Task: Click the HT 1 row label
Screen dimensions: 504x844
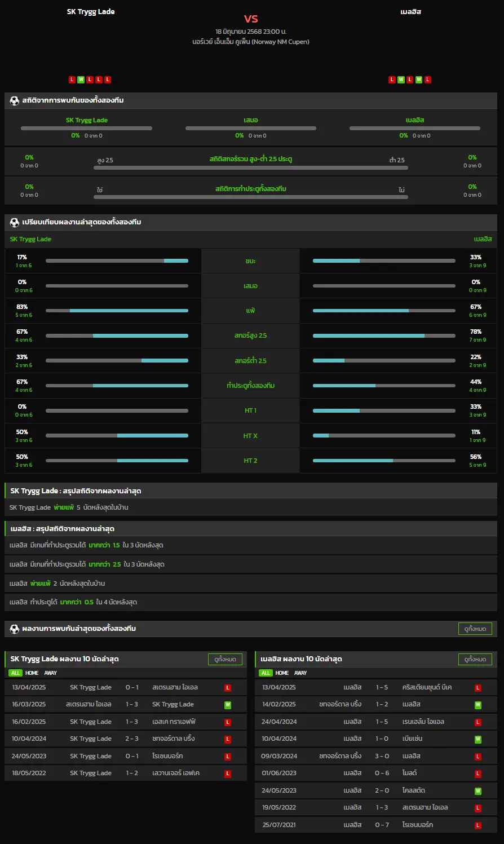Action: click(x=251, y=410)
